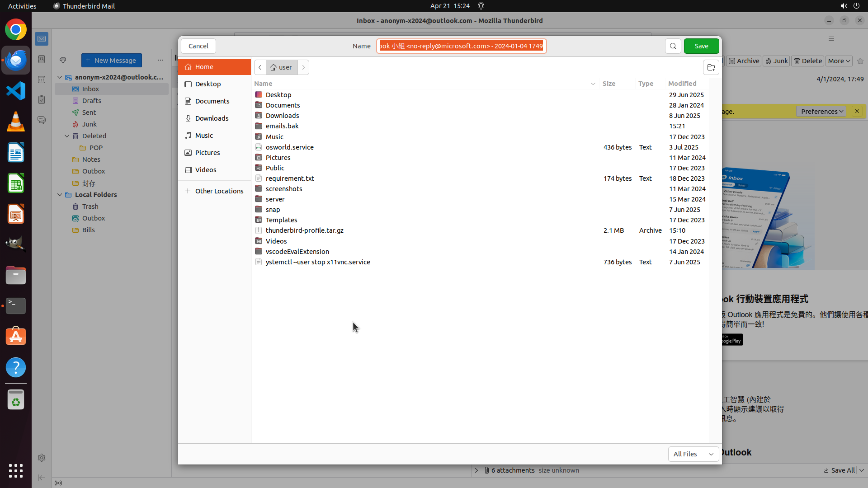Select Downloads in the places sidebar
The height and width of the screenshot is (488, 868).
pos(212,118)
